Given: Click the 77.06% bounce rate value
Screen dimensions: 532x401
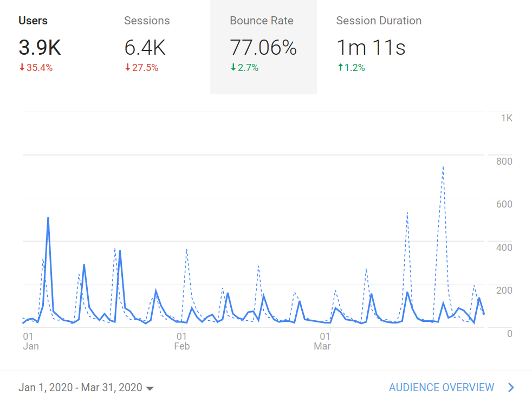Looking at the screenshot, I should click(x=263, y=47).
